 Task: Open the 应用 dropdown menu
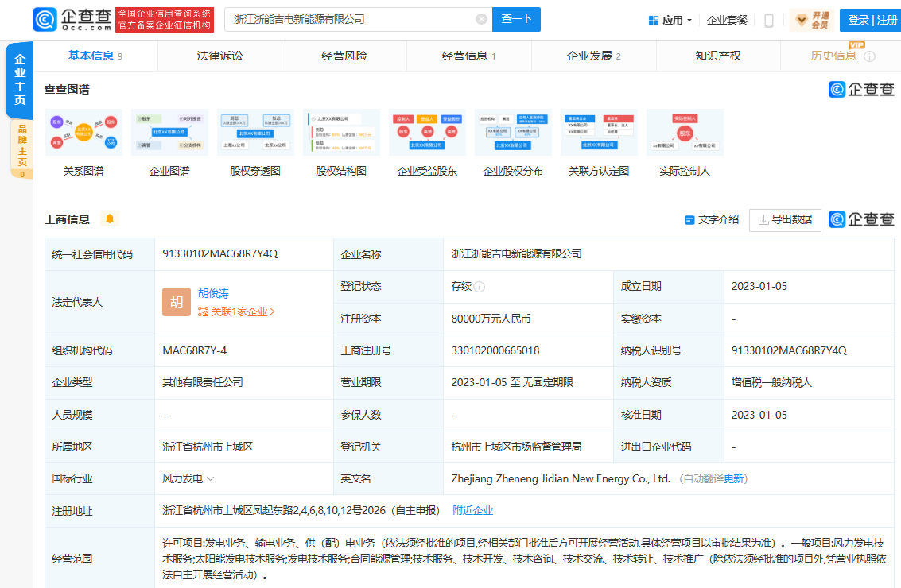point(670,20)
